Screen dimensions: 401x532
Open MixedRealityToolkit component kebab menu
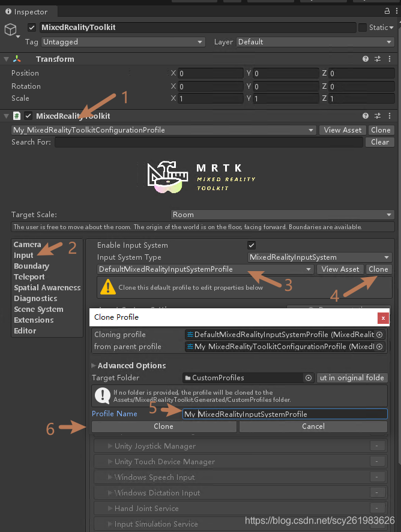(390, 116)
